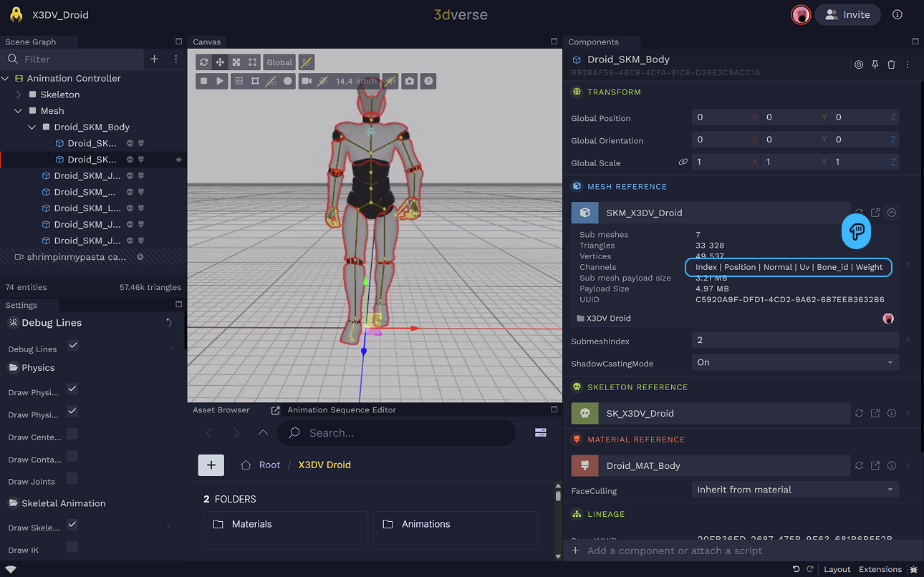This screenshot has width=924, height=577.
Task: Open the Extensions menu in status bar
Action: pos(880,569)
